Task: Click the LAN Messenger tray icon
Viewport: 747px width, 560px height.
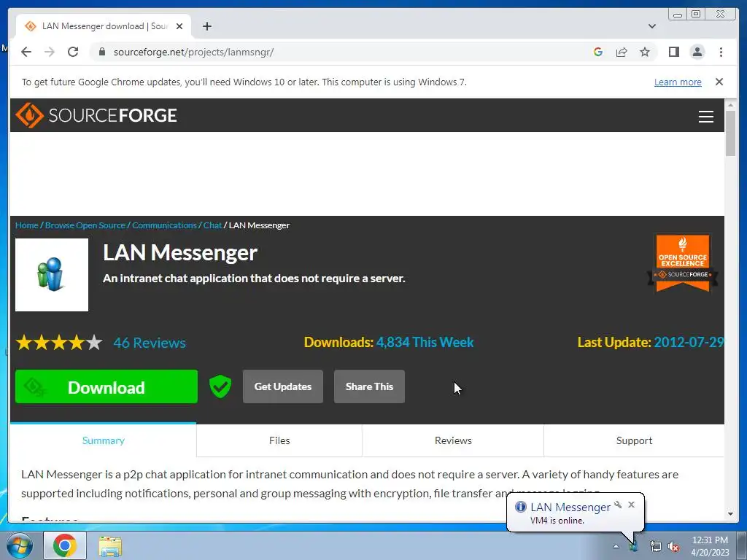Action: [634, 546]
